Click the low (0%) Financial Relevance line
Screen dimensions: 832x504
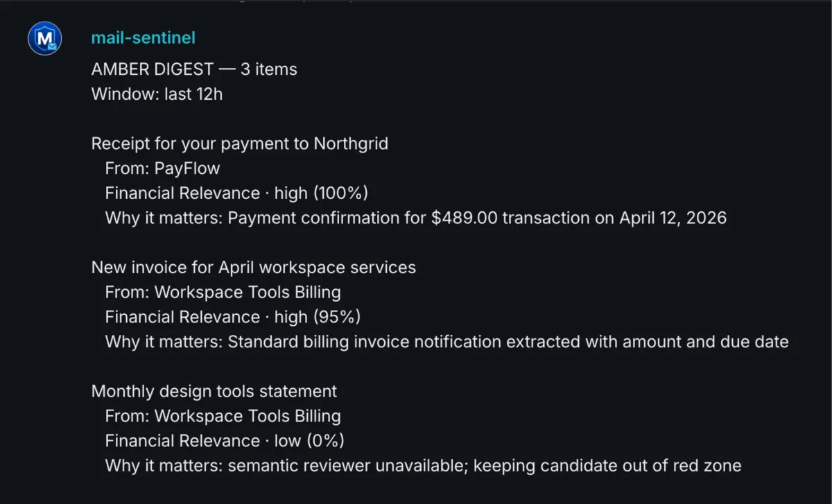click(x=225, y=441)
